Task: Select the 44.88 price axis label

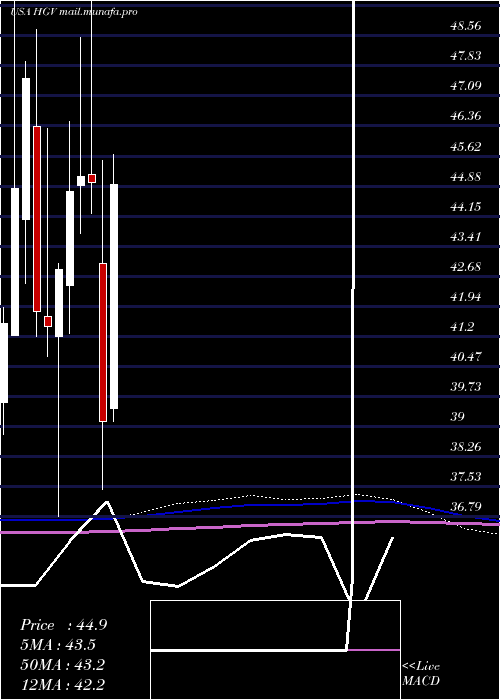Action: [466, 176]
